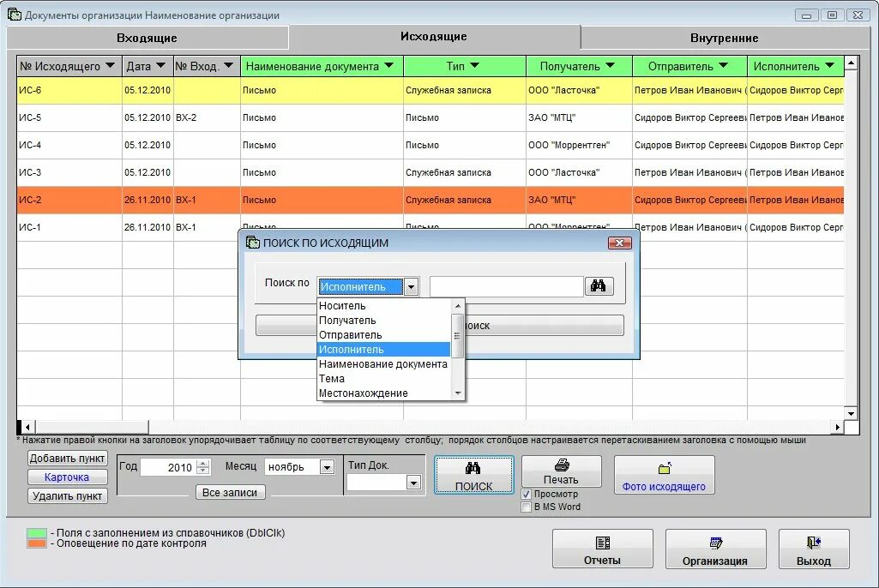Screen dimensions: 879x588
Task: Expand the Тип Док. dropdown
Action: (413, 483)
